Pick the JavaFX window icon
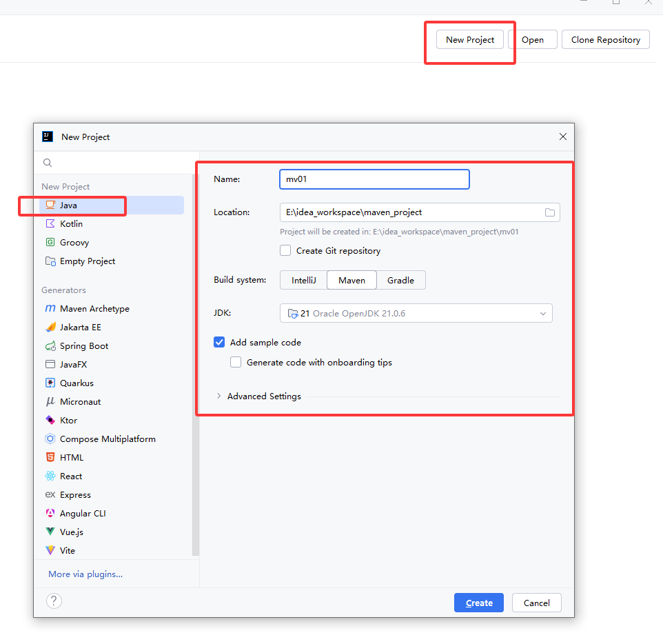 (x=50, y=364)
